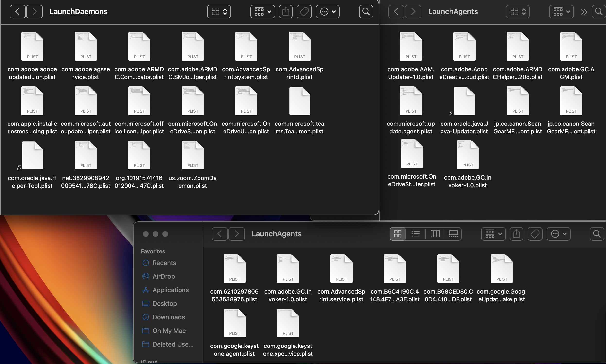Open Downloads in the sidebar
606x364 pixels.
click(x=168, y=317)
